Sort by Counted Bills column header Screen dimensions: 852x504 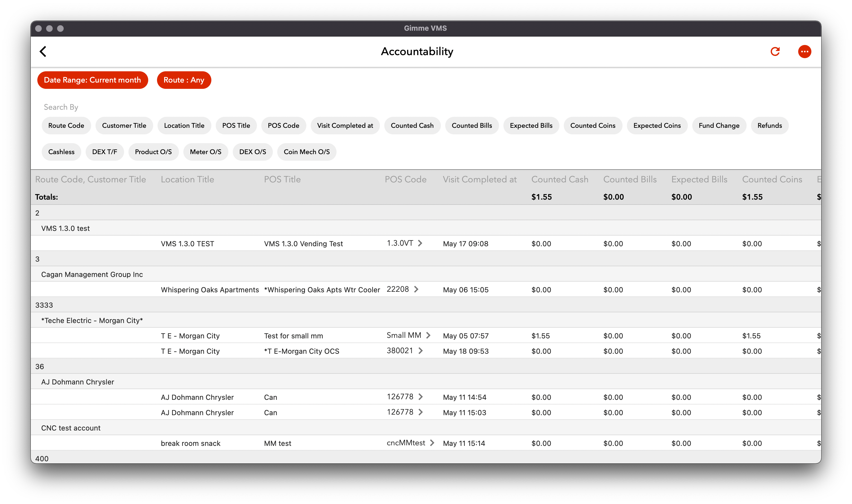[x=629, y=179]
